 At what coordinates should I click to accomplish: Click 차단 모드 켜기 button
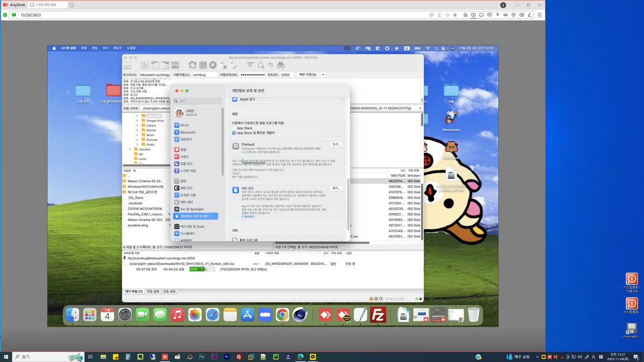pyautogui.click(x=336, y=188)
